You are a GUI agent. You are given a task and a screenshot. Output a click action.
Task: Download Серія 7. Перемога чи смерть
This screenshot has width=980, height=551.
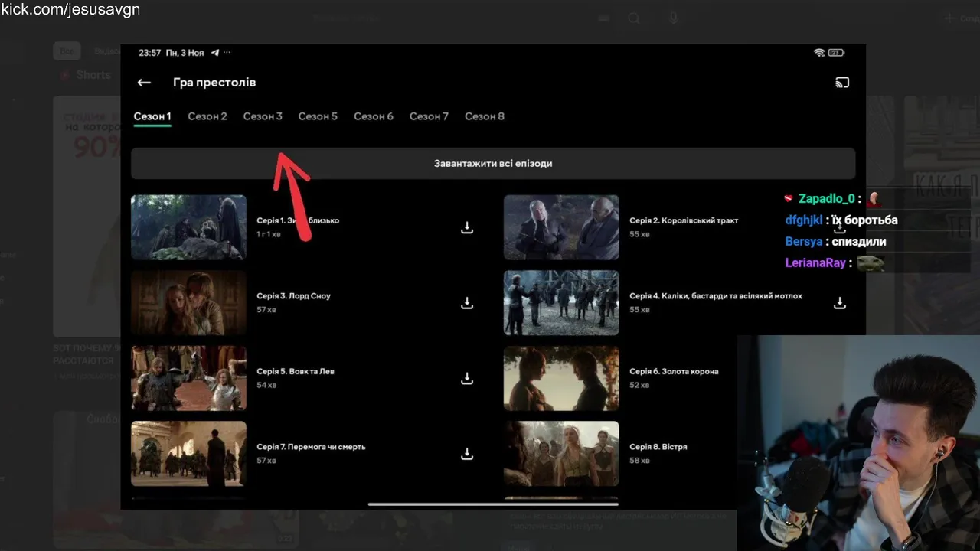tap(467, 454)
